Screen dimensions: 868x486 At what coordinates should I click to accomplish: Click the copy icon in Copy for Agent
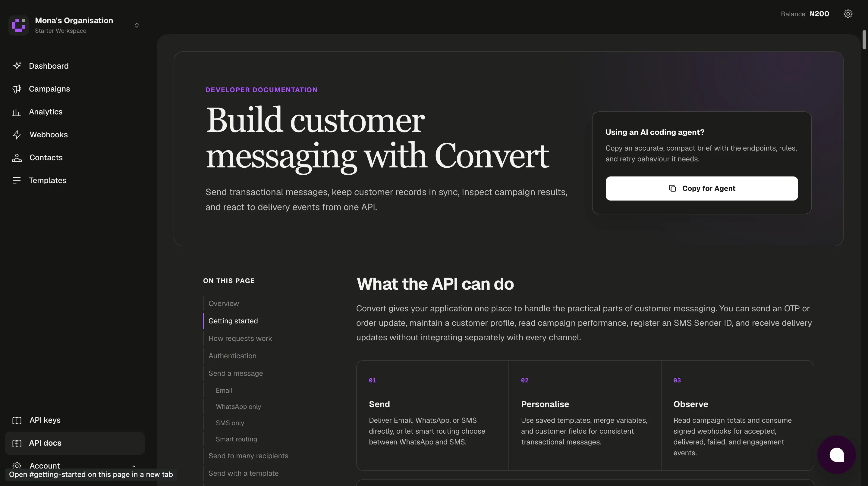(x=672, y=188)
